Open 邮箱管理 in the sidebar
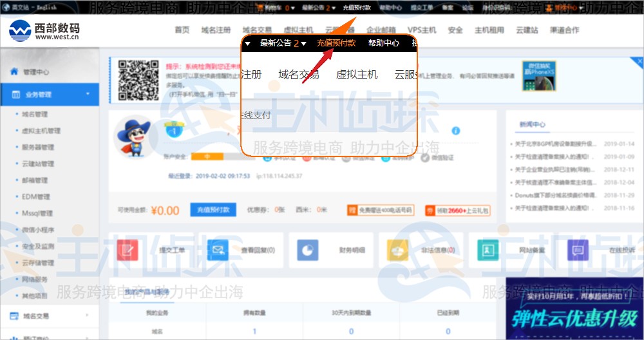This screenshot has height=340, width=644. click(x=35, y=180)
